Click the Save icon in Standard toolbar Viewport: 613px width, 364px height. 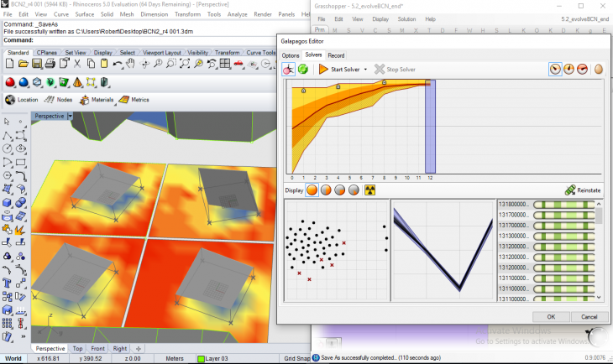pos(37,64)
